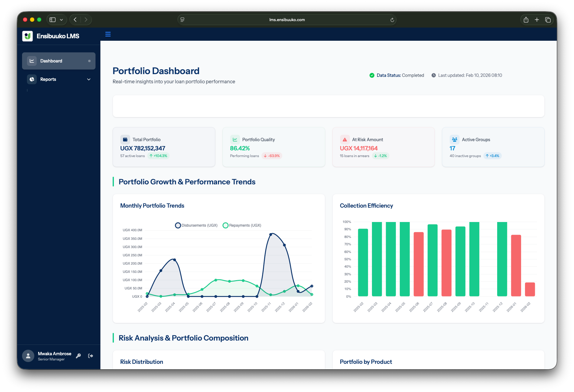Toggle the Repayments (UGX) legend
The height and width of the screenshot is (392, 574).
pyautogui.click(x=242, y=225)
